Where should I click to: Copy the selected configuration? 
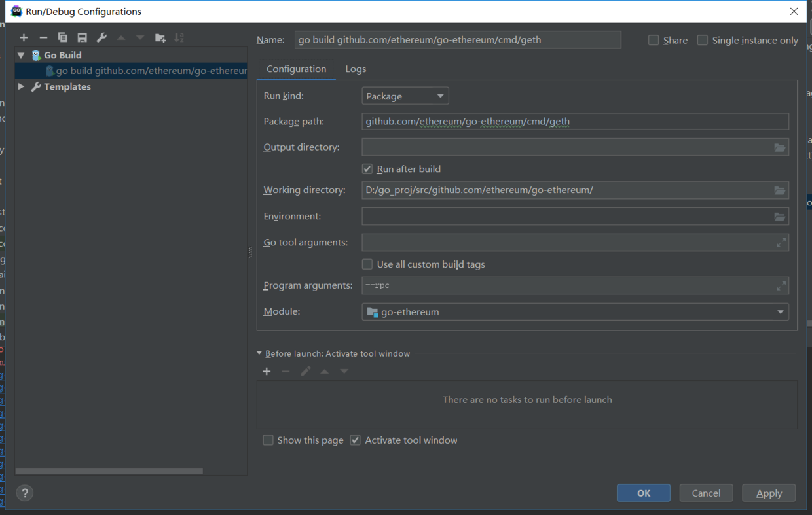click(x=62, y=38)
